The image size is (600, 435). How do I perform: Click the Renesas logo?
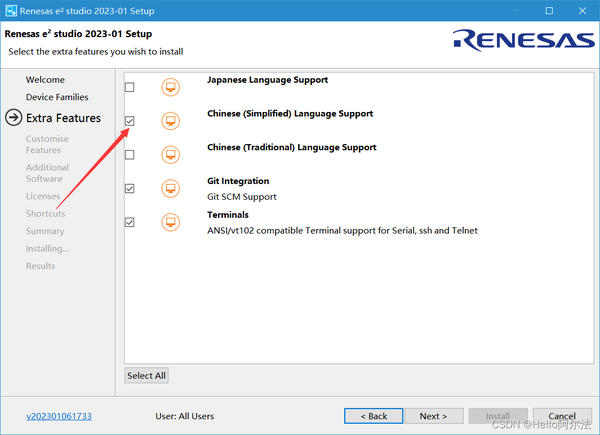[x=523, y=40]
